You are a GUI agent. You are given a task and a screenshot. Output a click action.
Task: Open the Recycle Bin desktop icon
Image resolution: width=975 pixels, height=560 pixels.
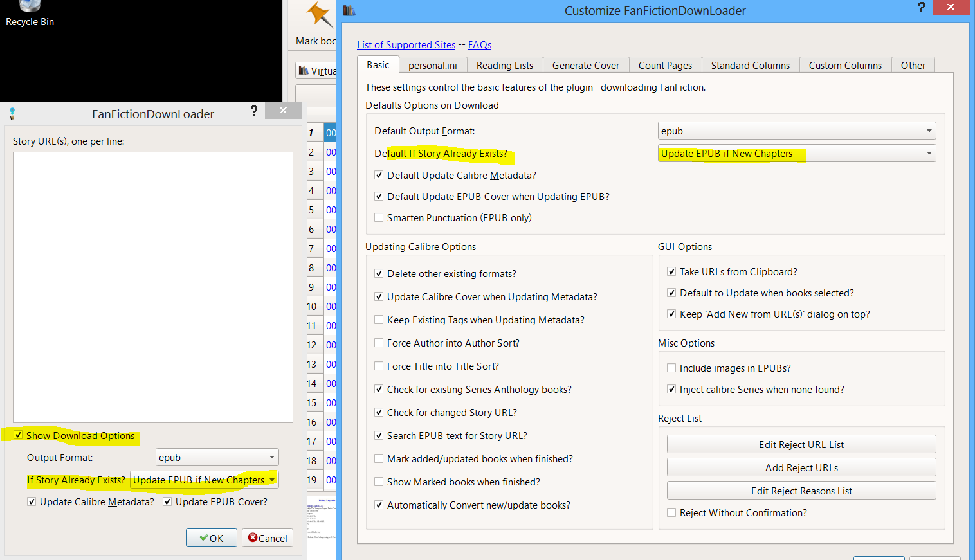30,14
